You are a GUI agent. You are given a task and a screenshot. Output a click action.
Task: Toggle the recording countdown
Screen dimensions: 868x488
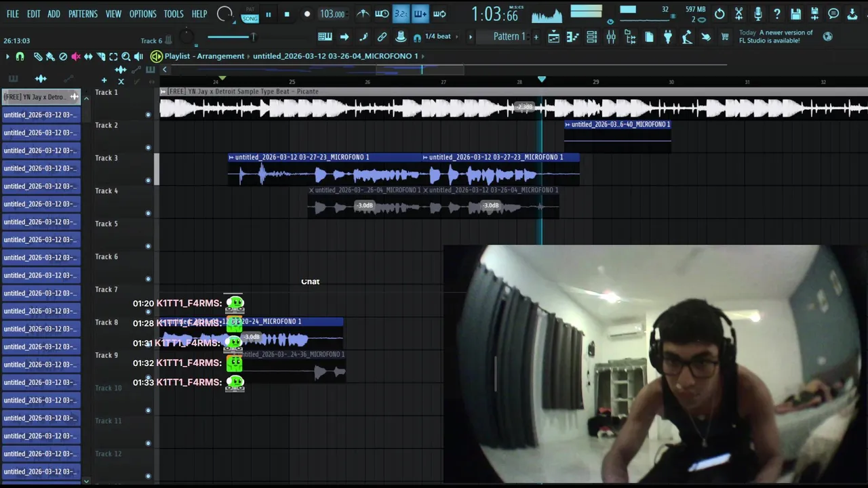pyautogui.click(x=401, y=14)
